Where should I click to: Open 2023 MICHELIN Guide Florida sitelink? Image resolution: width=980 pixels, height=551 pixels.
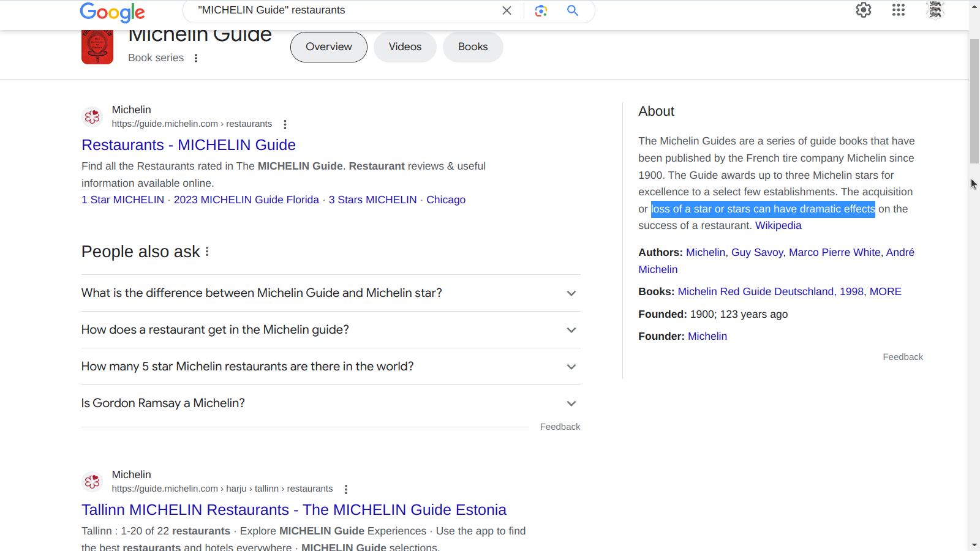click(246, 200)
